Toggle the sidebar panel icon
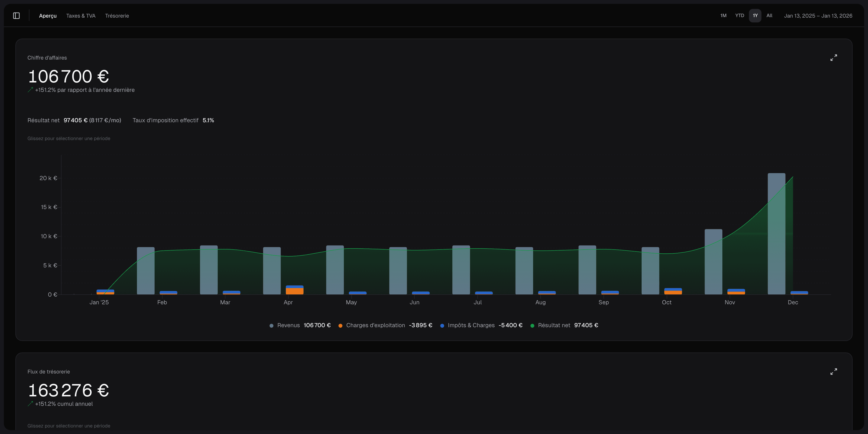This screenshot has width=868, height=434. (x=16, y=16)
